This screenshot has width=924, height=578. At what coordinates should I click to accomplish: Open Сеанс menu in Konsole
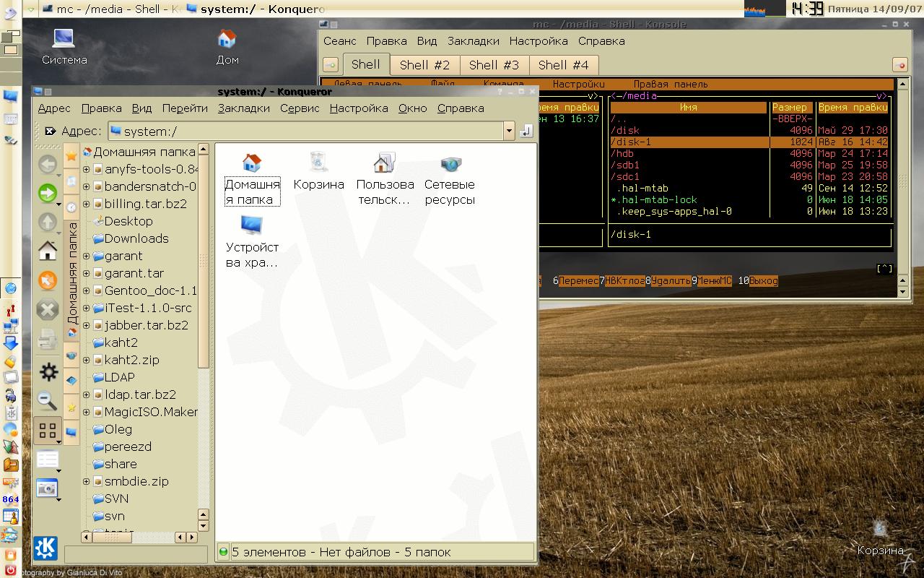tap(340, 41)
